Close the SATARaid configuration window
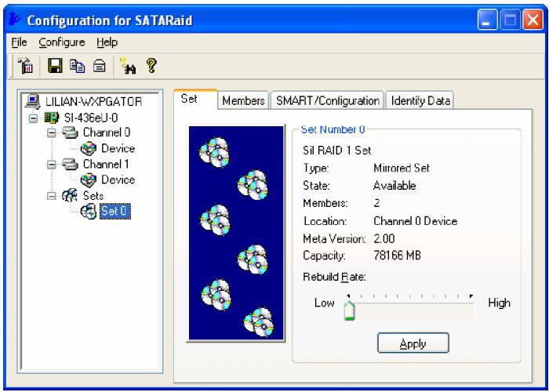 click(533, 20)
